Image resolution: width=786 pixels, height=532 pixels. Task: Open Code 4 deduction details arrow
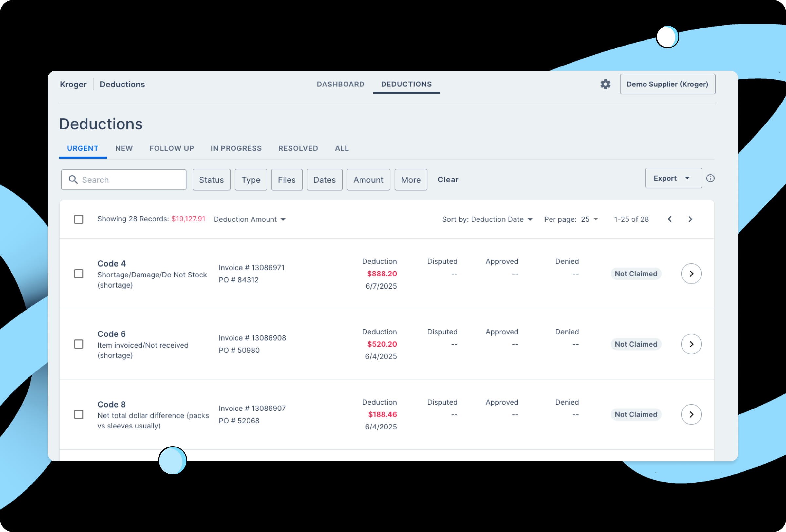tap(691, 274)
